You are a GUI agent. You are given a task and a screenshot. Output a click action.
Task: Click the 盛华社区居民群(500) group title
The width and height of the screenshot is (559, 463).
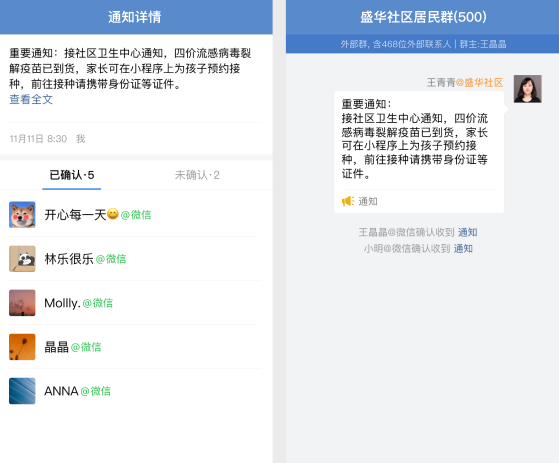[423, 17]
